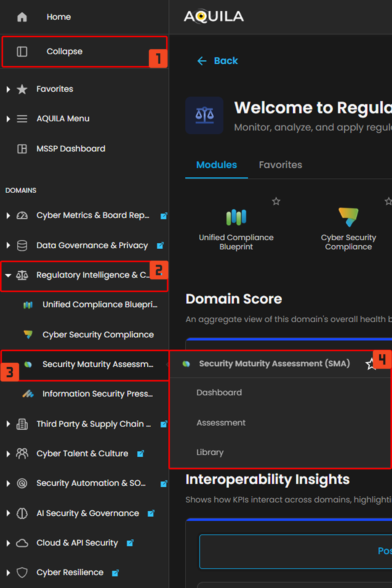Switch to the Modules tab
Viewport: 392px width, 588px height.
(217, 165)
